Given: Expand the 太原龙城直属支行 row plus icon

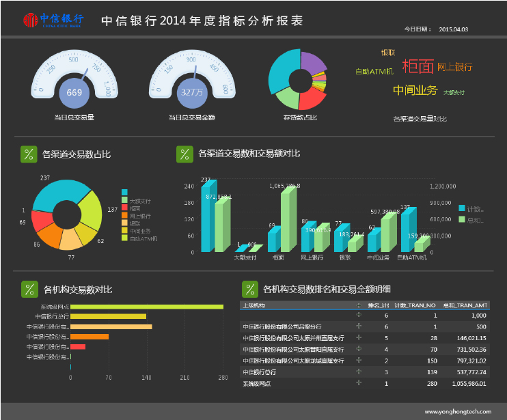Looking at the screenshot, I should (359, 360).
